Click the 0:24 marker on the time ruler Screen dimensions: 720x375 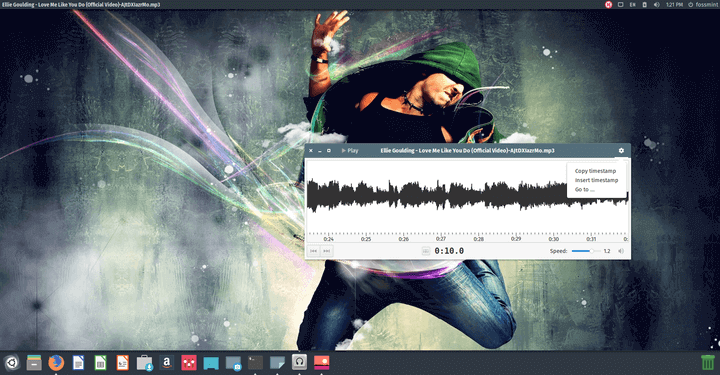pos(328,239)
